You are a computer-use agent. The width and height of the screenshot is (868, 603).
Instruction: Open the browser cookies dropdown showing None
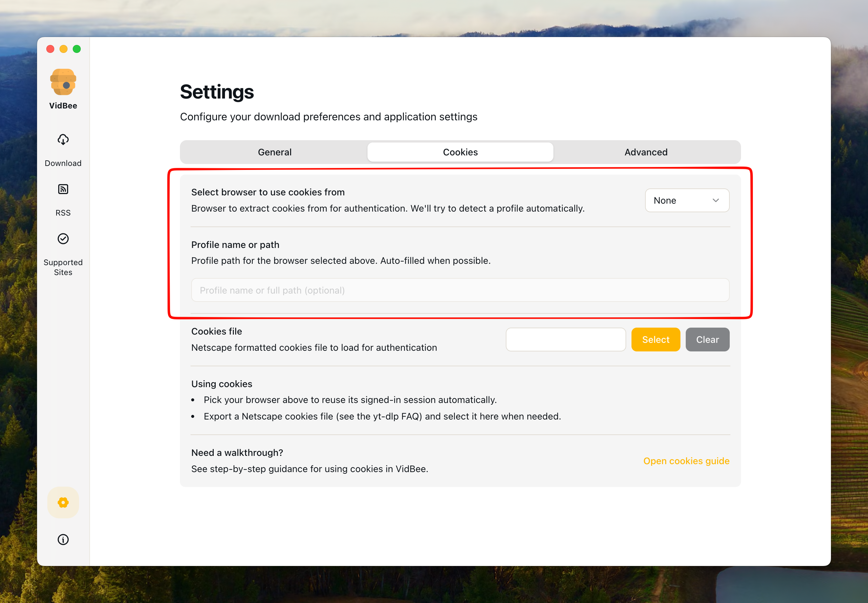pos(687,200)
